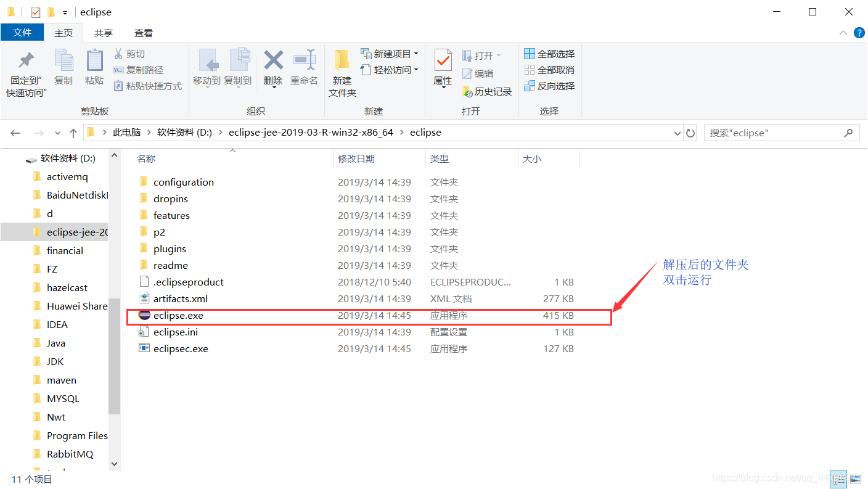Viewport: 868px width, 489px height.
Task: Click eclipse-jee-2019-03-R path segment
Action: tap(311, 133)
